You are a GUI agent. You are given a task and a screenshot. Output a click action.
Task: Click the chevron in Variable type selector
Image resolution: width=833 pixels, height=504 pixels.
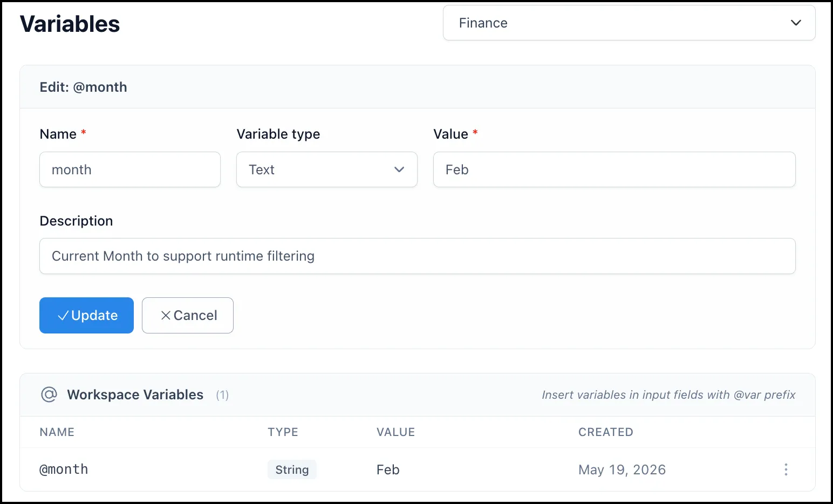pos(399,169)
